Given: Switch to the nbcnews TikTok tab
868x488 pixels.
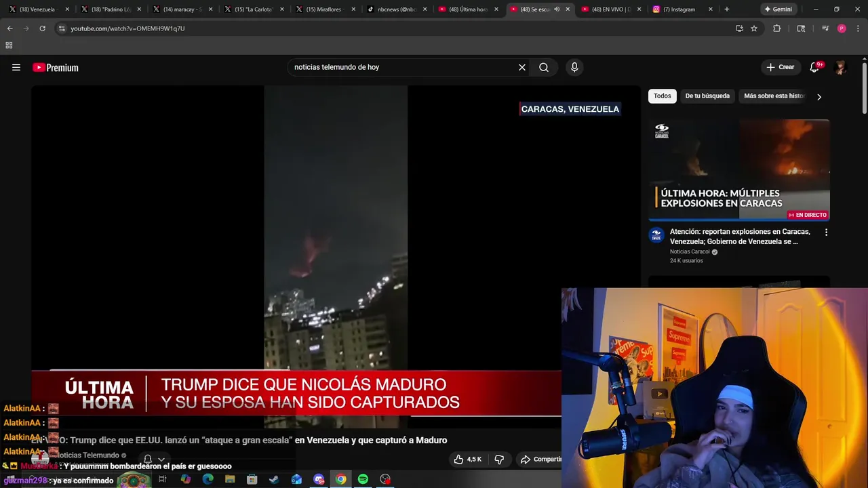Looking at the screenshot, I should point(396,9).
